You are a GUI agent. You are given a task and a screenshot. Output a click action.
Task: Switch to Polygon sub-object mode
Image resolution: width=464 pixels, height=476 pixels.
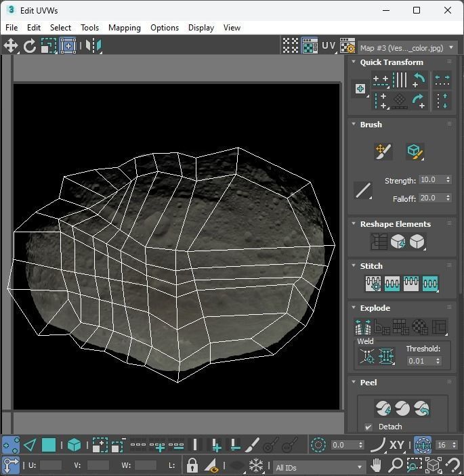click(x=49, y=445)
